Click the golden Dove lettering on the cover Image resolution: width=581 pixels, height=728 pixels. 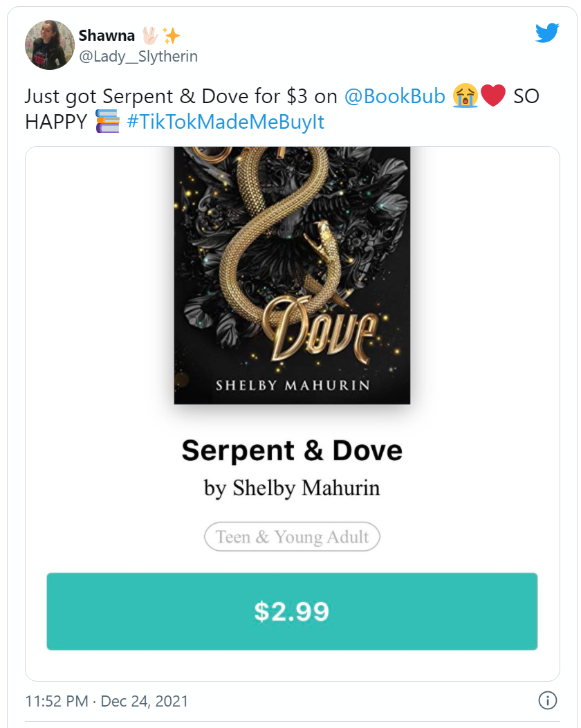pyautogui.click(x=321, y=329)
